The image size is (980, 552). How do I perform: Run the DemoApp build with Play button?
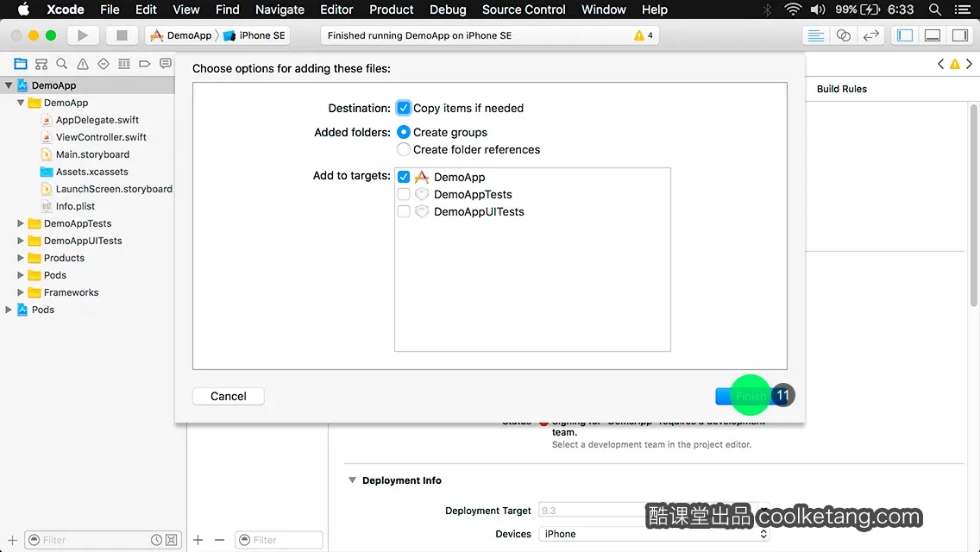pos(82,35)
